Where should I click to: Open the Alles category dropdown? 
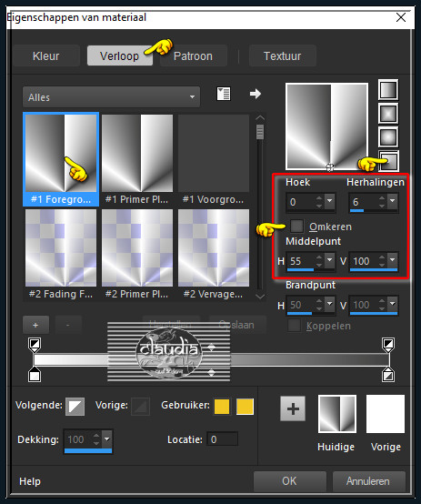point(111,96)
